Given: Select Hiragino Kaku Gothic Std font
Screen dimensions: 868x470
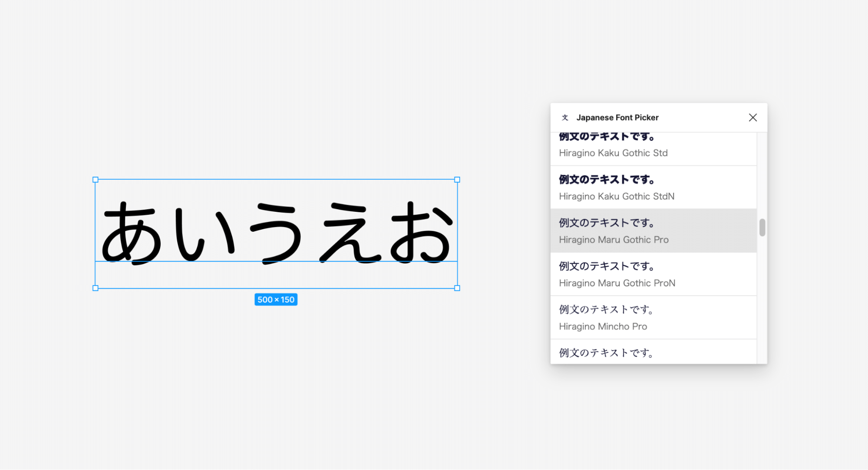Looking at the screenshot, I should click(x=653, y=149).
